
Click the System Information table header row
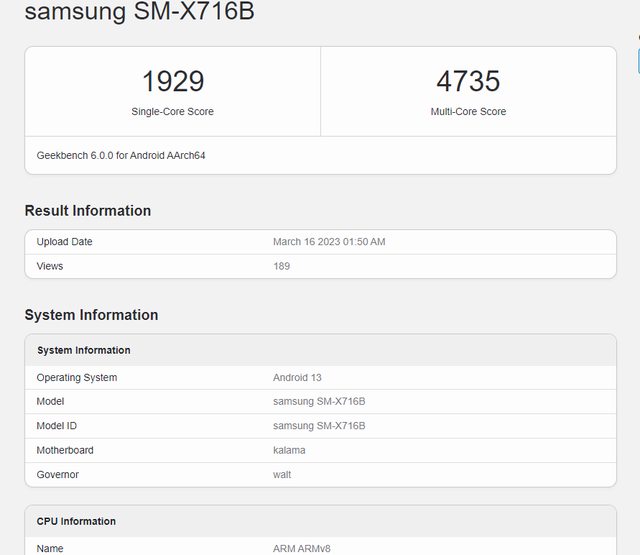[x=84, y=351]
